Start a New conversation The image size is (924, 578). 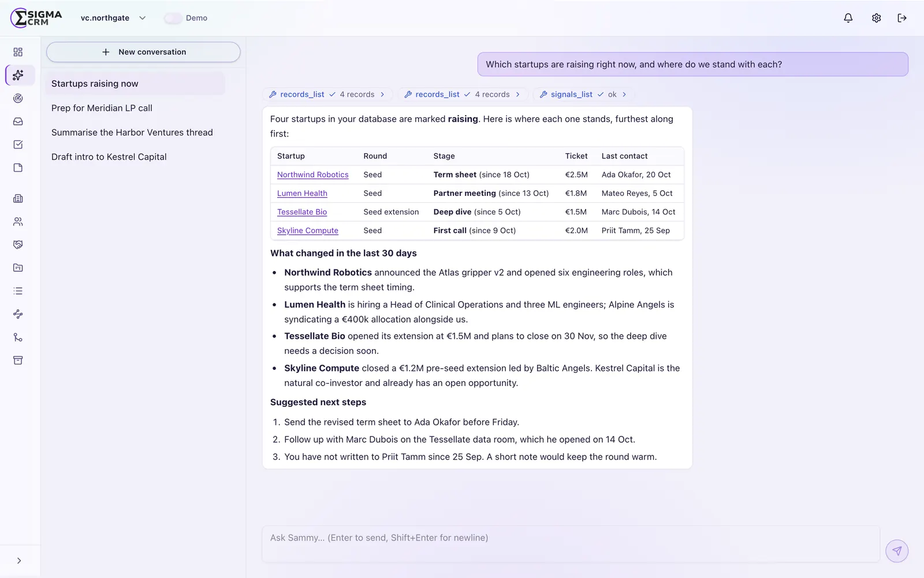pos(143,52)
